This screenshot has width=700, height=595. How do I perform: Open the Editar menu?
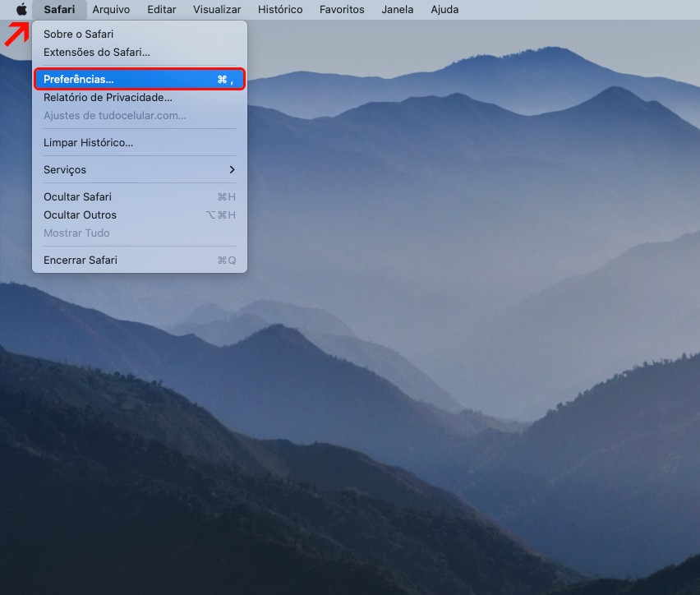pyautogui.click(x=161, y=10)
